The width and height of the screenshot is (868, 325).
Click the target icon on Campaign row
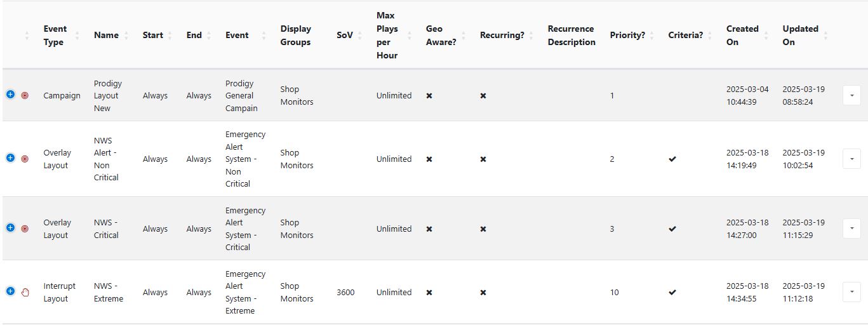click(x=25, y=95)
